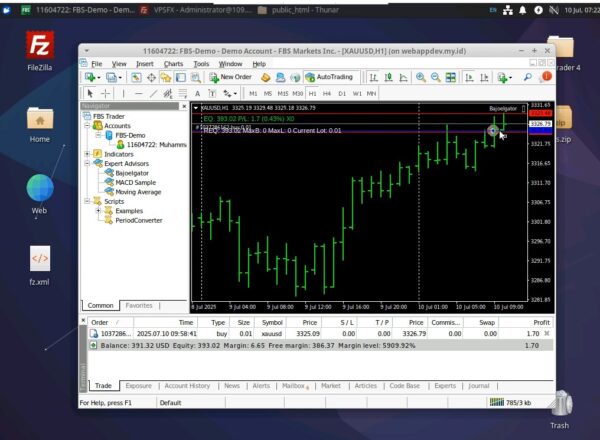Toggle the AutoTrading button
This screenshot has height=440, width=600.
pyautogui.click(x=329, y=77)
